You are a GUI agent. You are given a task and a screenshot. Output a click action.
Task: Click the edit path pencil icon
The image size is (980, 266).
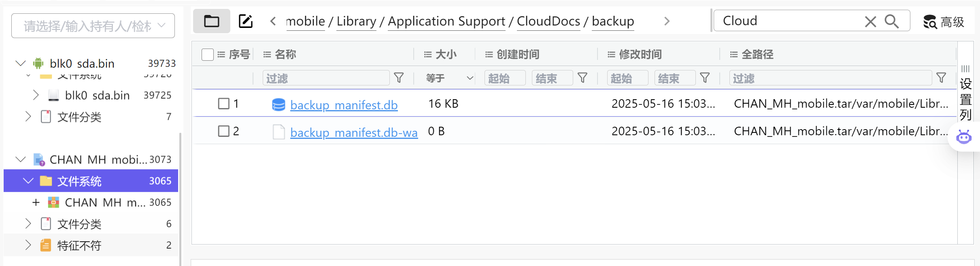click(246, 21)
